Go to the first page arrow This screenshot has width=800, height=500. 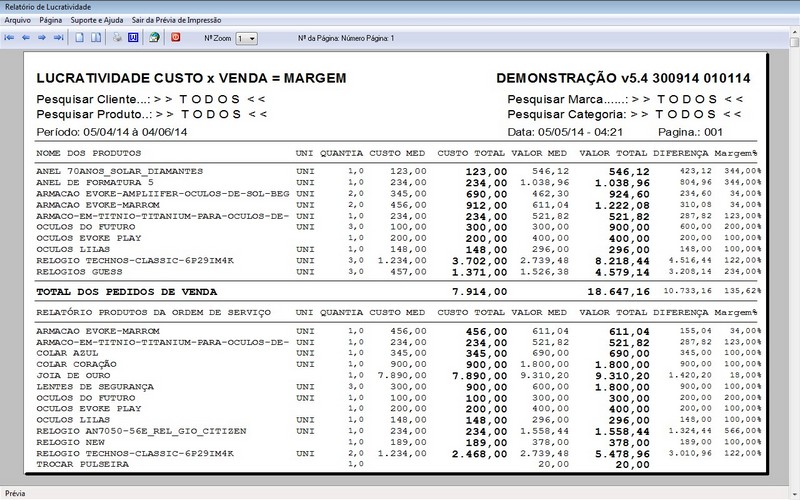(x=9, y=38)
